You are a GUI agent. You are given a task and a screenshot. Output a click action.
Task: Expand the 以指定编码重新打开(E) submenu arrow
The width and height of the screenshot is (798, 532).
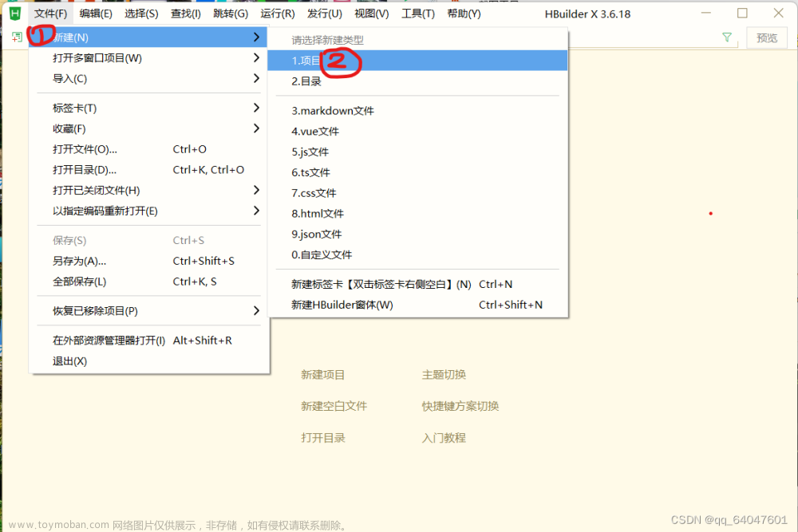pos(256,211)
